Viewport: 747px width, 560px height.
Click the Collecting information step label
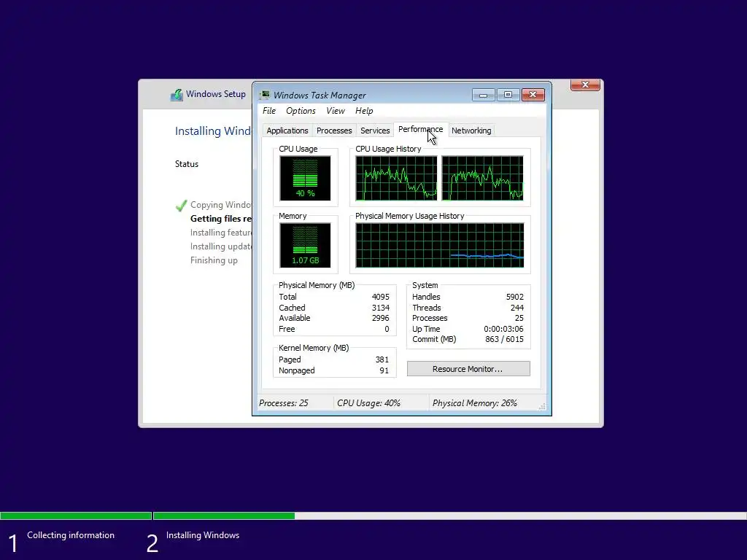[x=71, y=535]
